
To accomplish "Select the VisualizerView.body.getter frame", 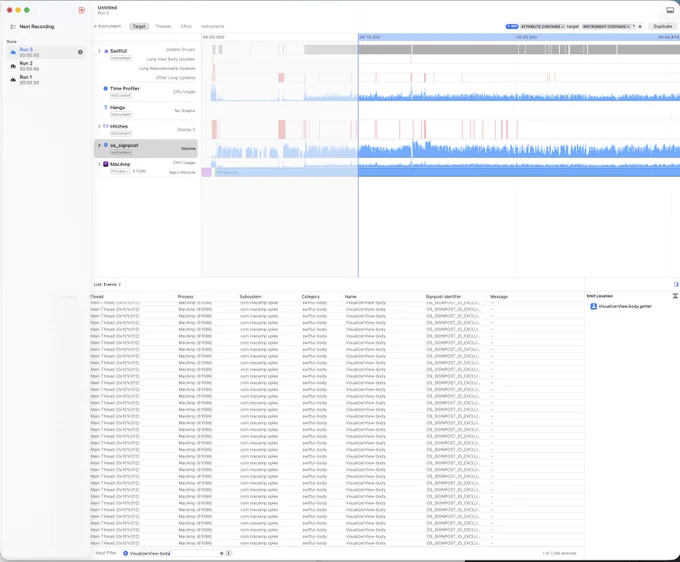I will [625, 306].
